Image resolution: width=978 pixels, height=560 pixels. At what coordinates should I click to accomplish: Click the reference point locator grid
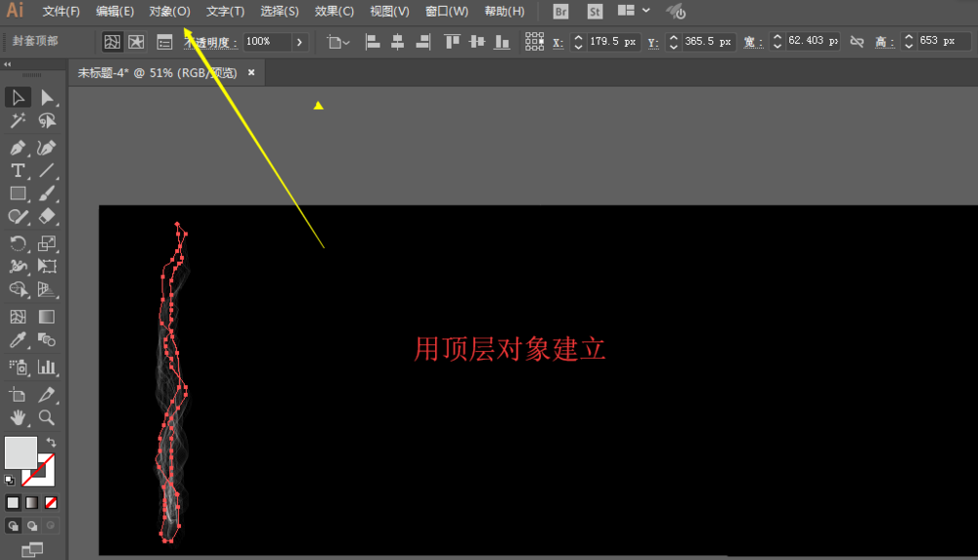(x=535, y=41)
